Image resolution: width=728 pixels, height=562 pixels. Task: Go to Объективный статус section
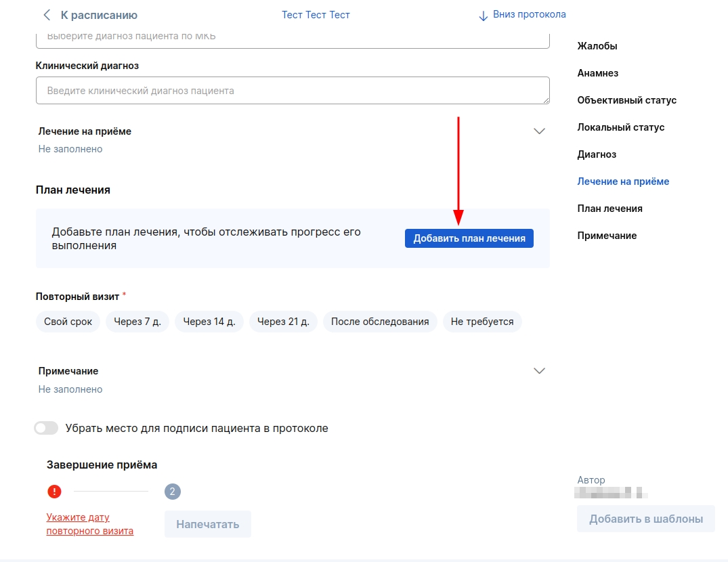click(x=626, y=100)
